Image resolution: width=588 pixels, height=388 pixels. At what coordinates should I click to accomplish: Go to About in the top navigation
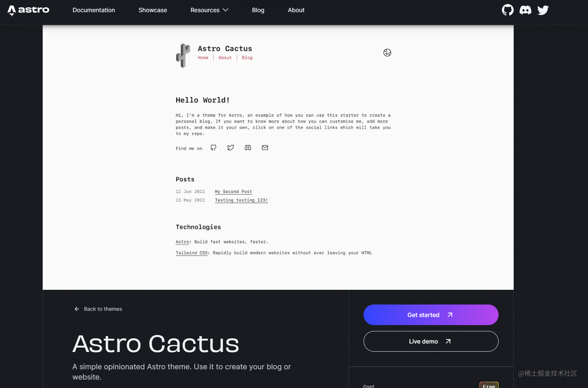(x=296, y=10)
